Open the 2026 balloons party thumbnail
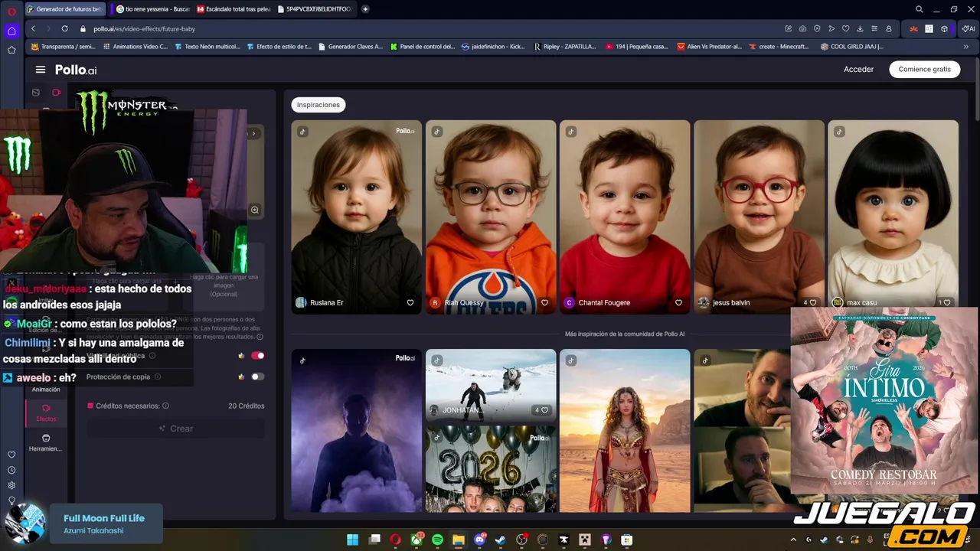The image size is (980, 551). click(x=491, y=468)
